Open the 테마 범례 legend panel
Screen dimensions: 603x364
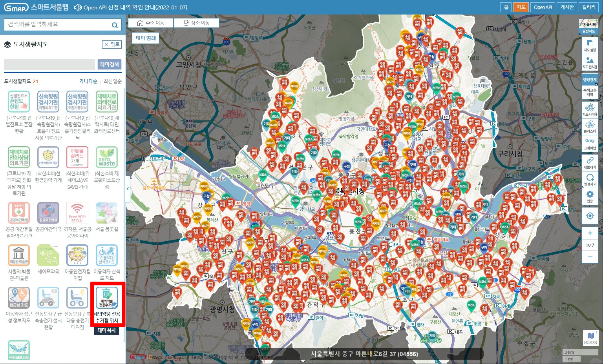coord(146,38)
